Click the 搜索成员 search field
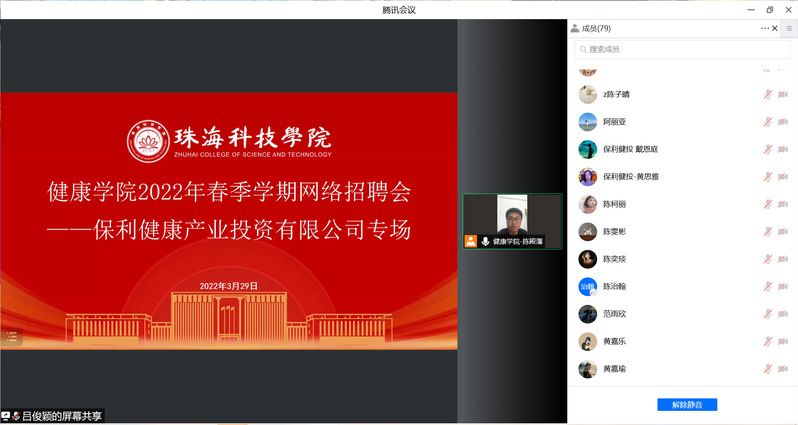 (x=682, y=49)
